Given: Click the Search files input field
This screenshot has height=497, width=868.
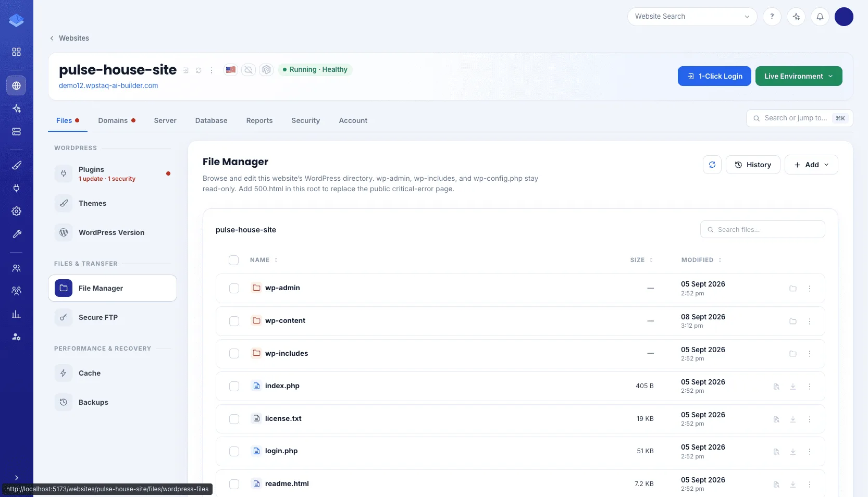Looking at the screenshot, I should 763,229.
